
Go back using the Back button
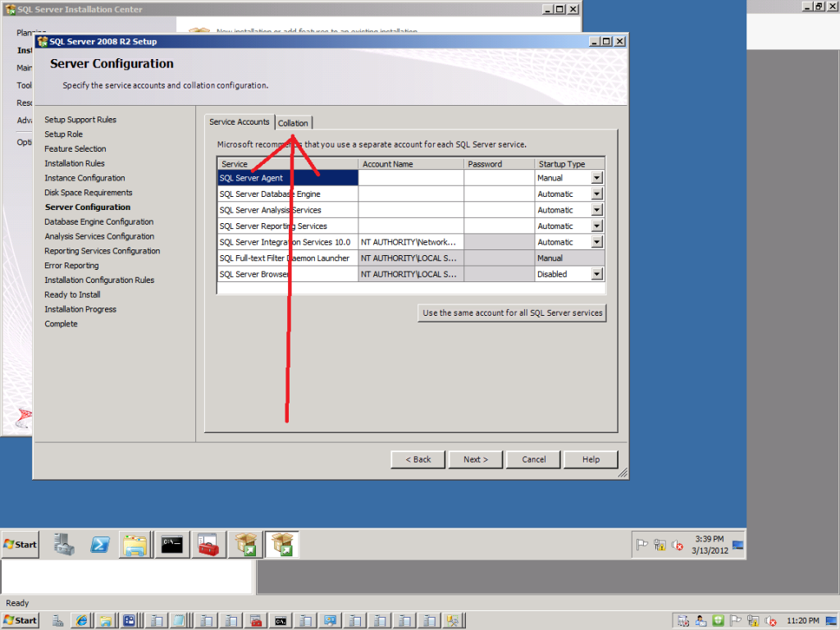[x=418, y=459]
